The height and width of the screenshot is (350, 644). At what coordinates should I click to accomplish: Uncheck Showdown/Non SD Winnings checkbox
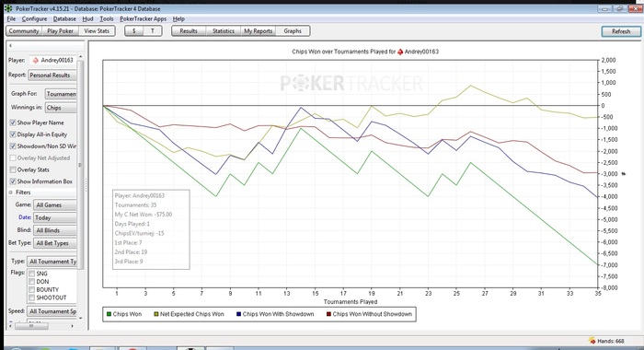(13, 146)
